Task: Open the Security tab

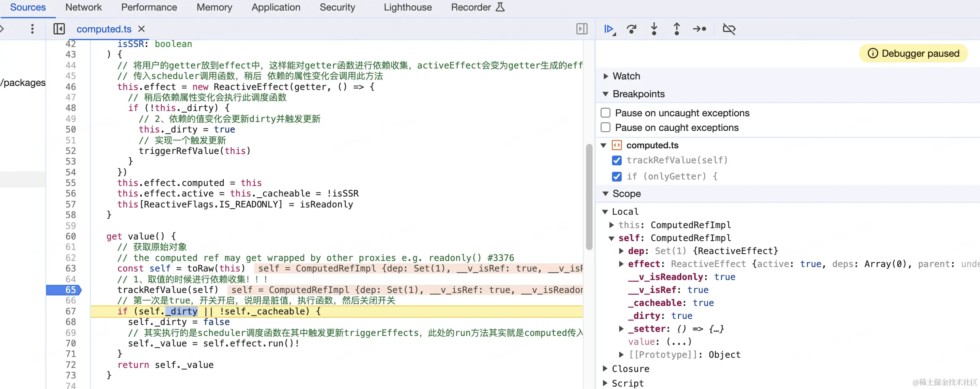Action: (x=337, y=7)
